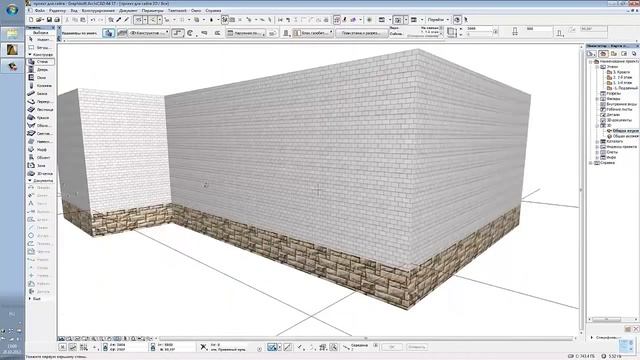640x360 pixels.
Task: Select the Morph (Морф) tool
Action: [40, 149]
